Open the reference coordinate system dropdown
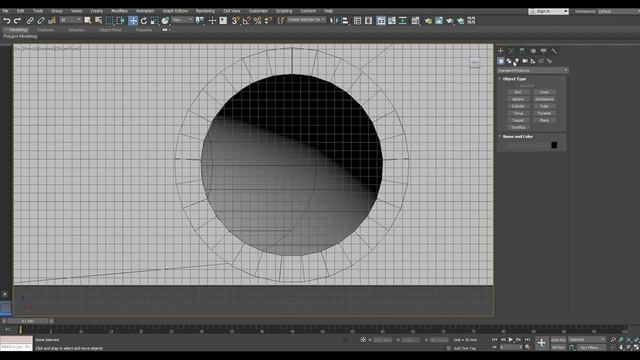 coord(182,20)
